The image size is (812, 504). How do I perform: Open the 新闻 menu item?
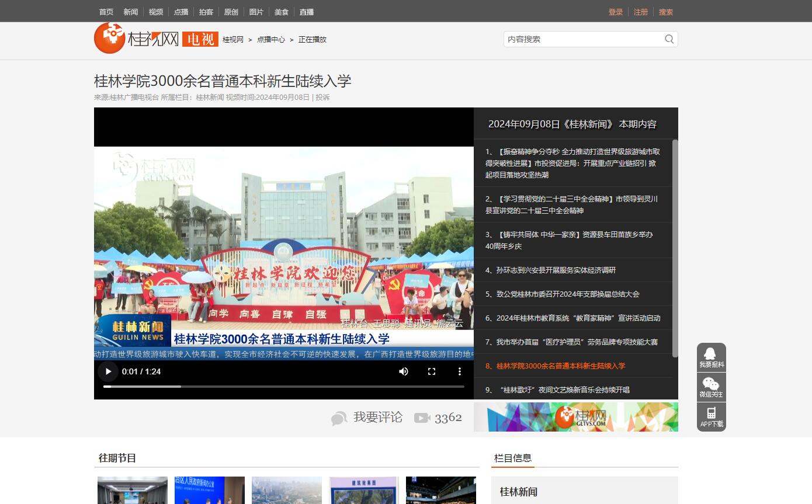[x=131, y=12]
